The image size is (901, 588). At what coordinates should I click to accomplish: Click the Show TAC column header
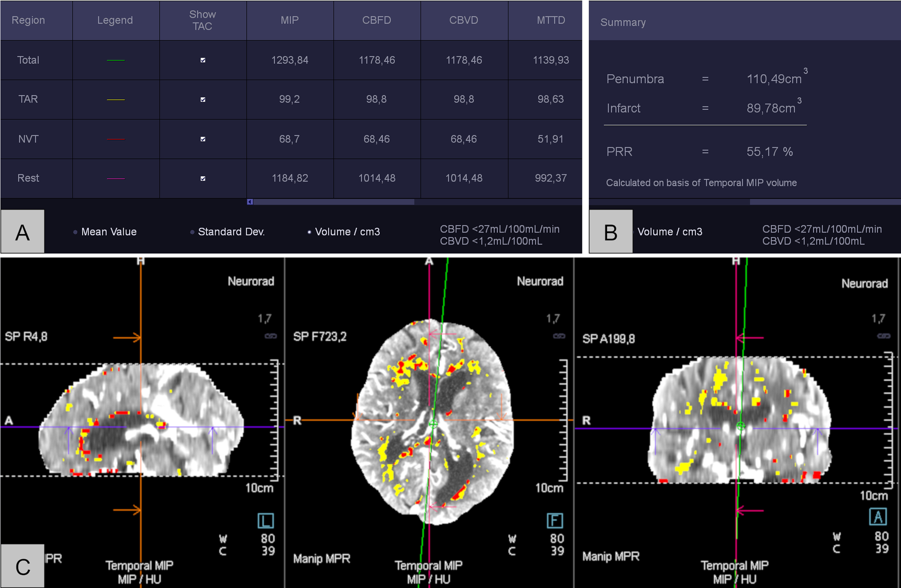pyautogui.click(x=202, y=20)
